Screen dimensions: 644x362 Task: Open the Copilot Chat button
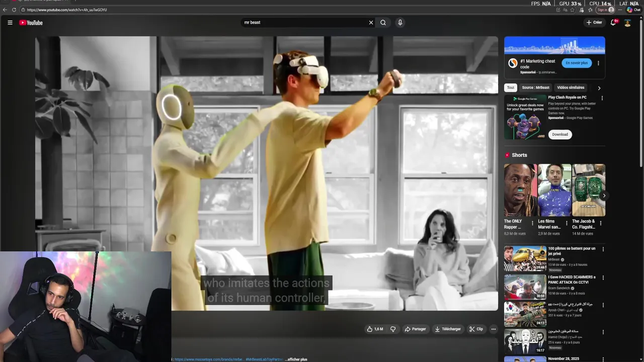tap(633, 10)
